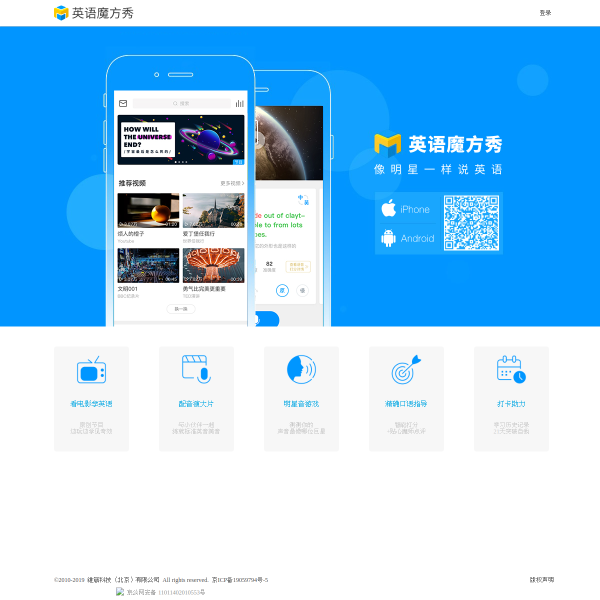Click the mail envelope icon in phone mockup
Image resolution: width=600 pixels, height=600 pixels.
123,103
